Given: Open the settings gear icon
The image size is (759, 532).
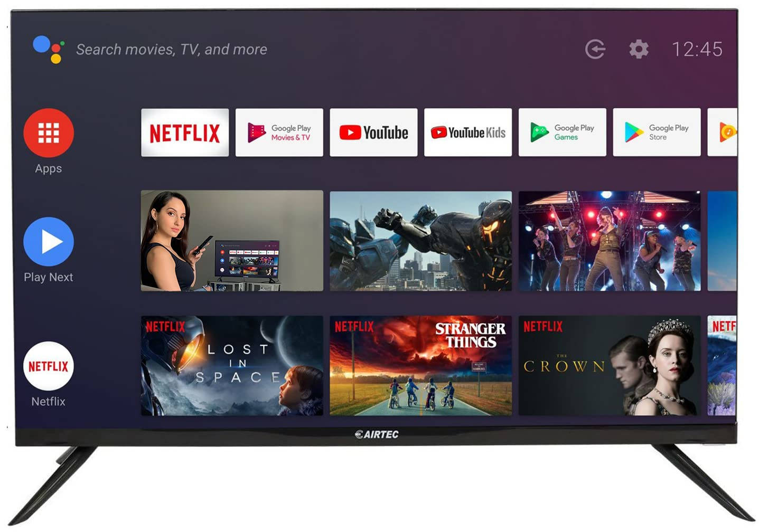Looking at the screenshot, I should pos(639,50).
